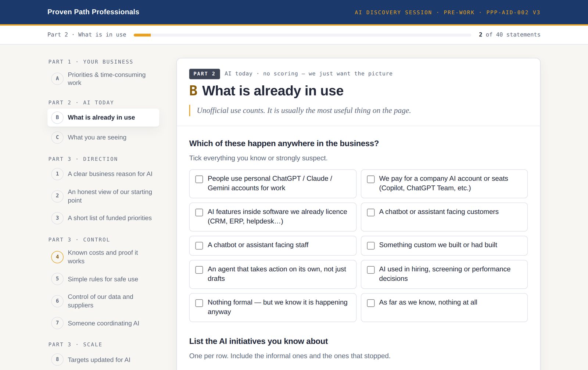Tick Something custom we built checkbox
This screenshot has height=370, width=588.
click(x=371, y=245)
